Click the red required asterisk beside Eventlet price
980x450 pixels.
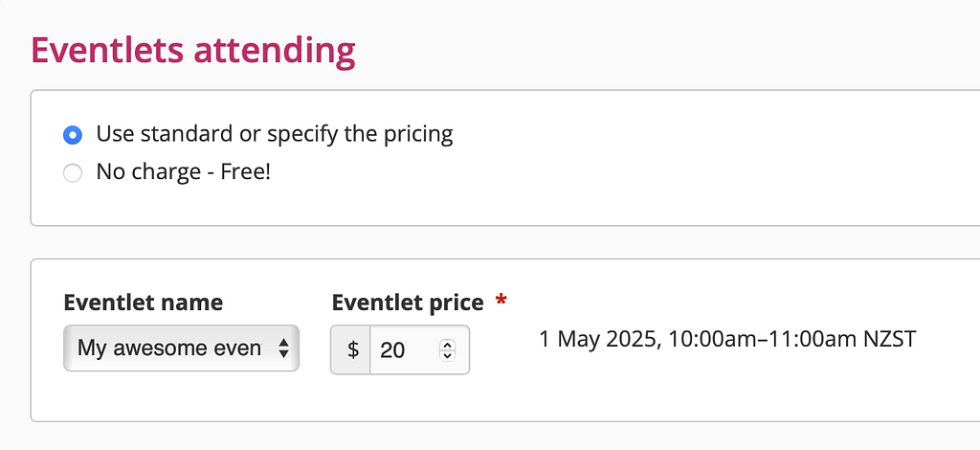tap(501, 303)
